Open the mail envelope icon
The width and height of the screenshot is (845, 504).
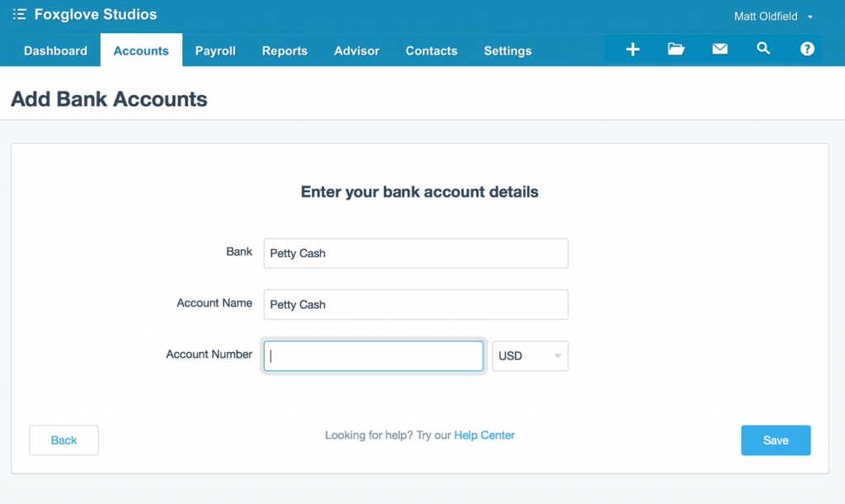720,49
